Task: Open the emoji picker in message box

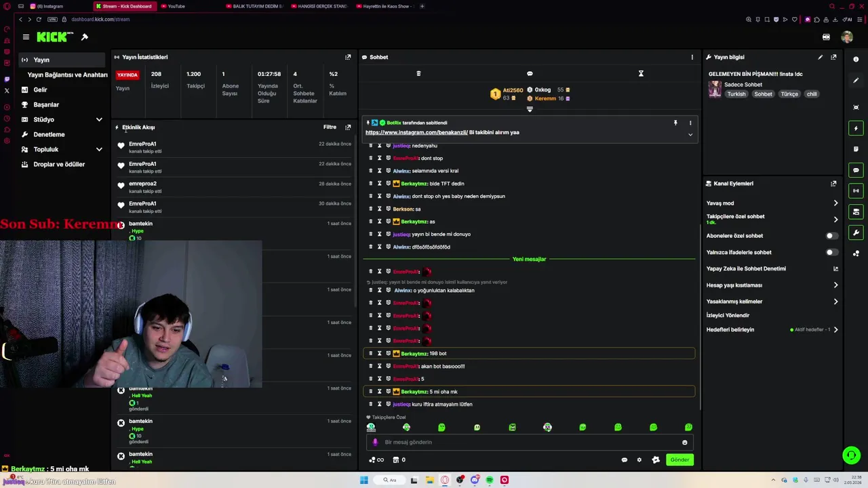Action: [684, 443]
